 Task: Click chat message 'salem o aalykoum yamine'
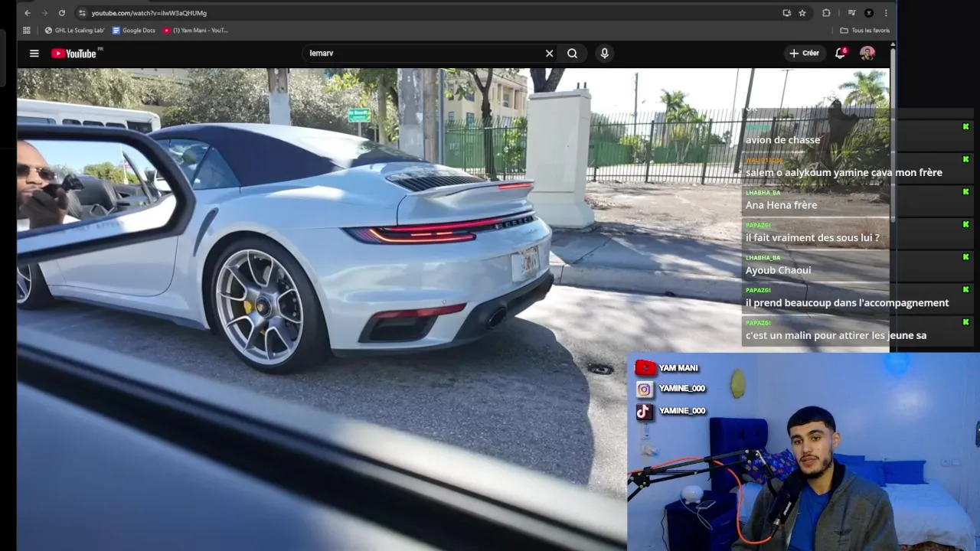click(844, 173)
